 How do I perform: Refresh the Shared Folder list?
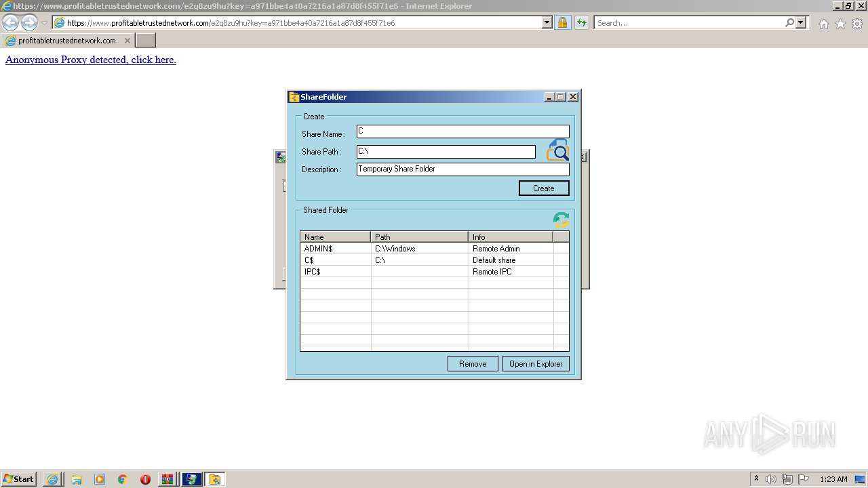click(x=561, y=220)
